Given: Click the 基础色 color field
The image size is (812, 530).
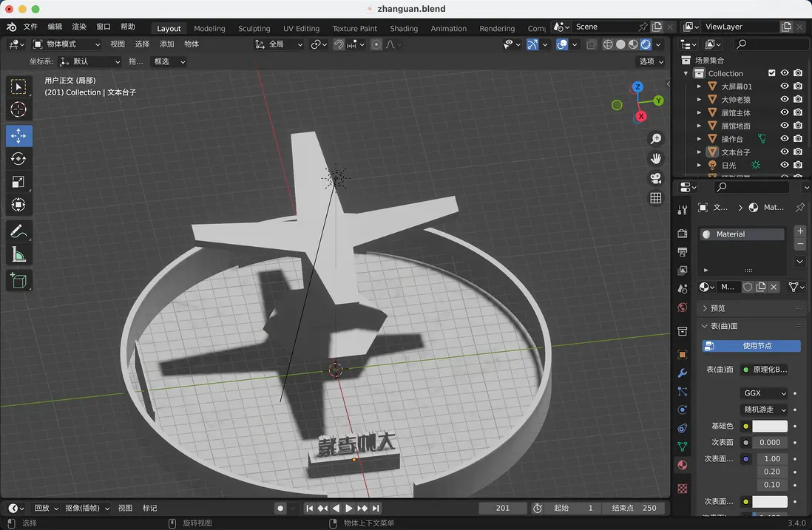Looking at the screenshot, I should coord(769,426).
